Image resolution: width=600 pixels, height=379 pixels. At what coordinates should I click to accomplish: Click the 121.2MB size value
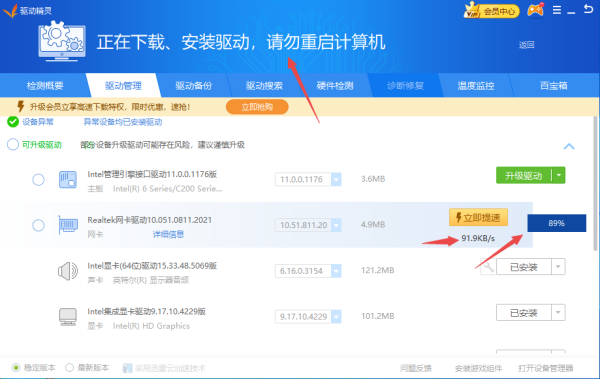click(x=378, y=270)
